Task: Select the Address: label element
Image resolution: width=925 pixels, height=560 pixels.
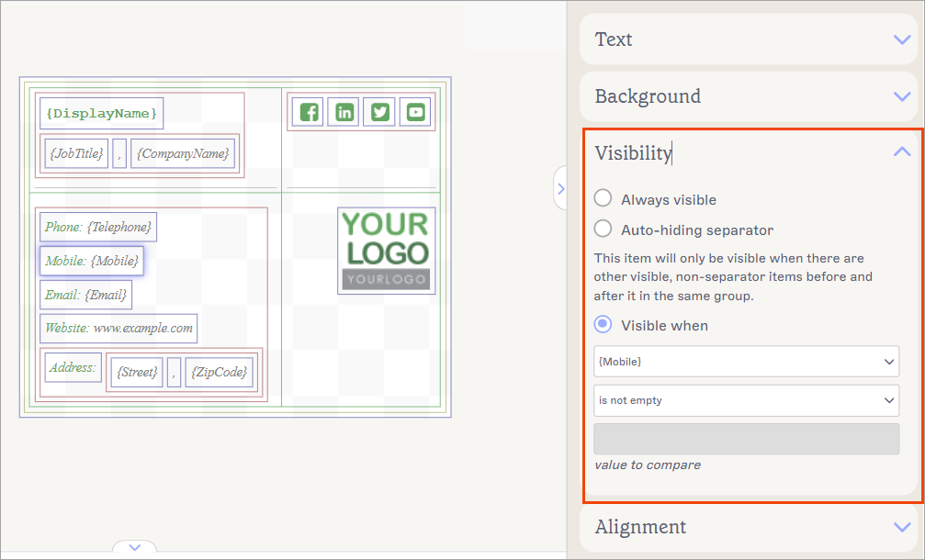Action: (73, 367)
